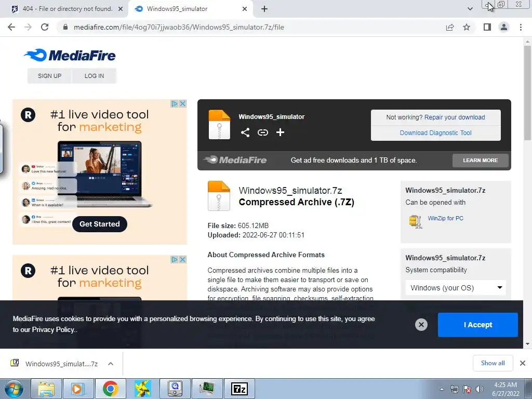Click the network icon in the system tray
Viewport: 532px width, 399px height.
(x=454, y=389)
